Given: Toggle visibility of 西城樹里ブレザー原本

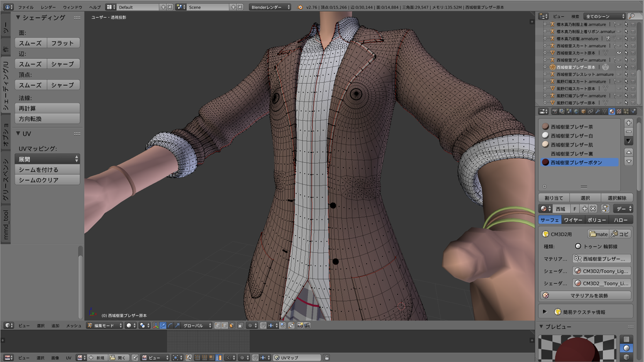Looking at the screenshot, I should click(619, 67).
